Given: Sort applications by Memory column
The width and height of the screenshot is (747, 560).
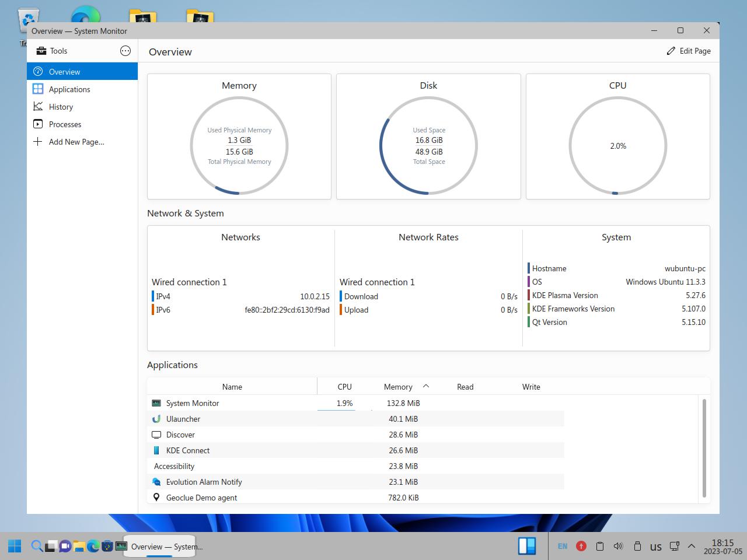Looking at the screenshot, I should (398, 387).
